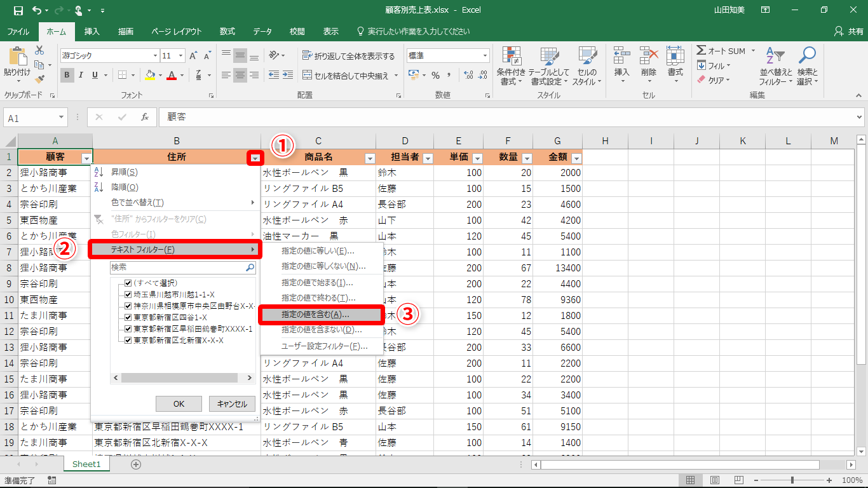Increase the font size
Viewport: 868px width, 488px height.
click(194, 56)
